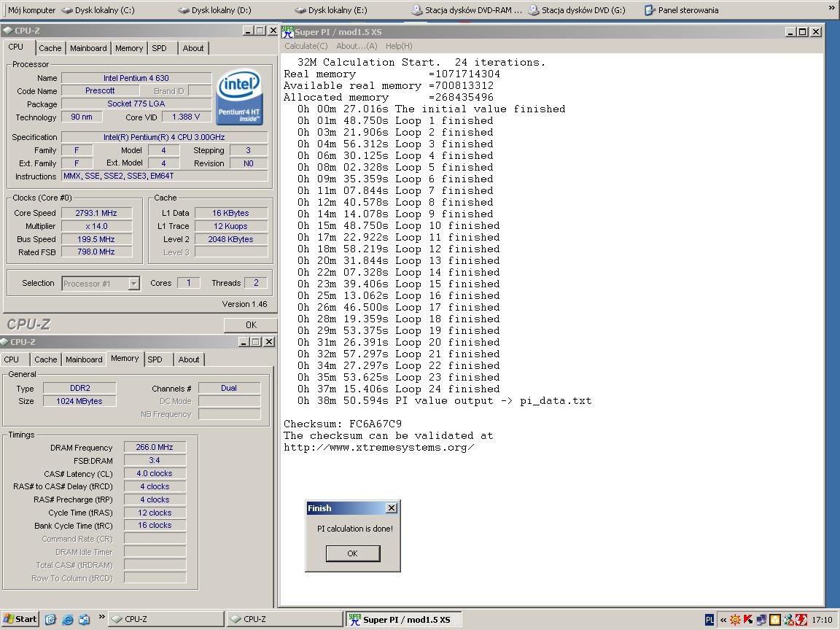
Task: Open Mainboard tab in lower CPU-Z window
Action: point(84,359)
